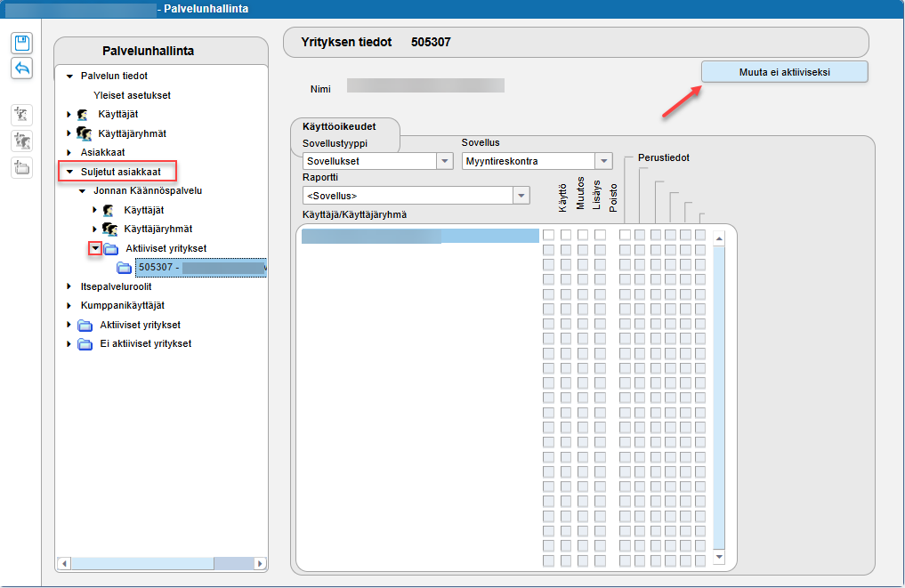Tick Muutos checkbox in first row
Image resolution: width=905 pixels, height=588 pixels.
(566, 235)
